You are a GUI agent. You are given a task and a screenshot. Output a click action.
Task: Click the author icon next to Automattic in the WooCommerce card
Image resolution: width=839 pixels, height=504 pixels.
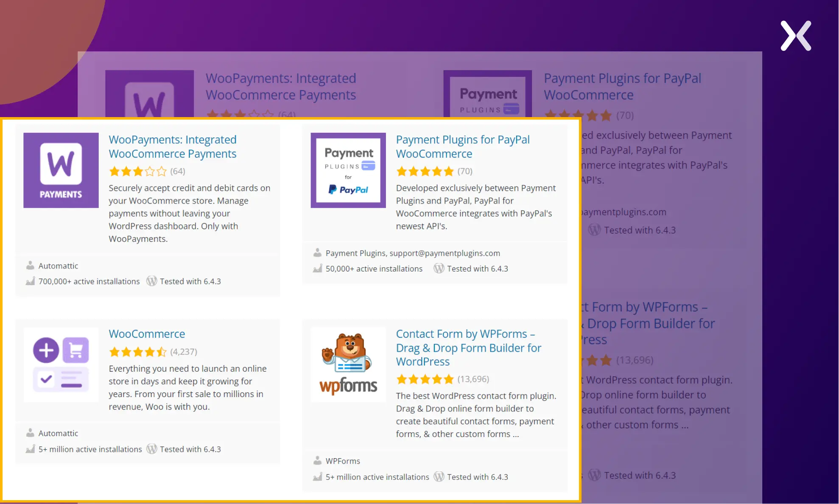coord(30,433)
